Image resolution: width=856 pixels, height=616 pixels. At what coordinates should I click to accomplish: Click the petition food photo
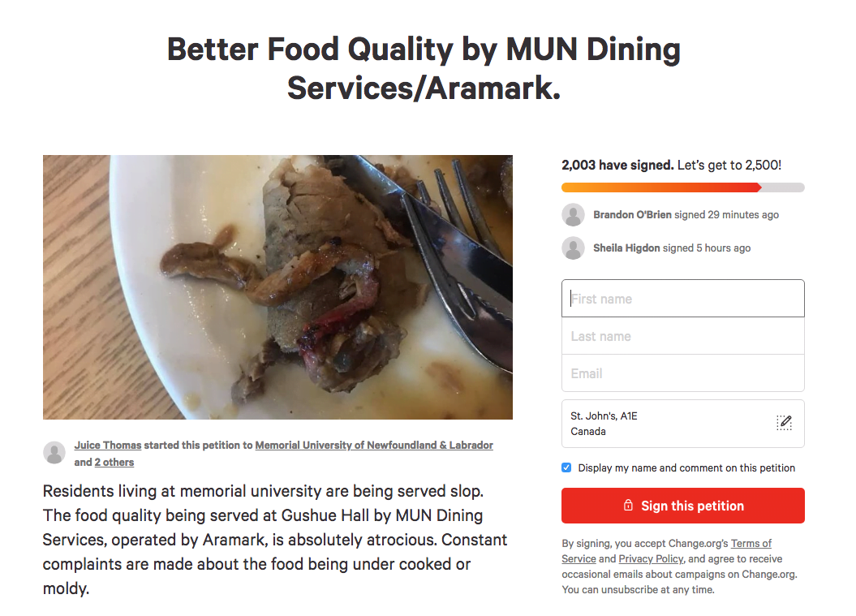coord(277,287)
